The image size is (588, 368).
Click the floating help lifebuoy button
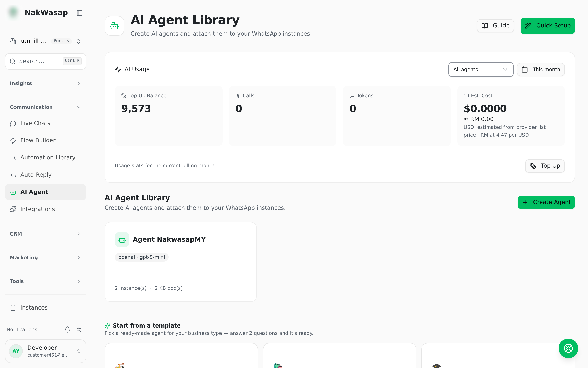point(568,348)
